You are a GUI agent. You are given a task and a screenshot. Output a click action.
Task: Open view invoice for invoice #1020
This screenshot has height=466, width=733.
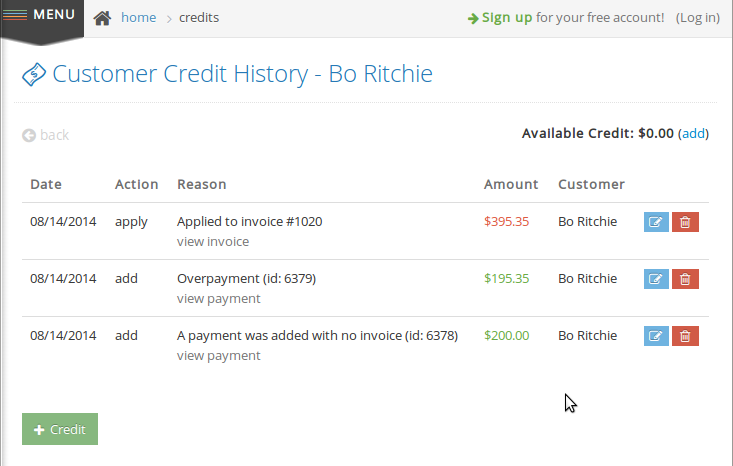point(213,242)
